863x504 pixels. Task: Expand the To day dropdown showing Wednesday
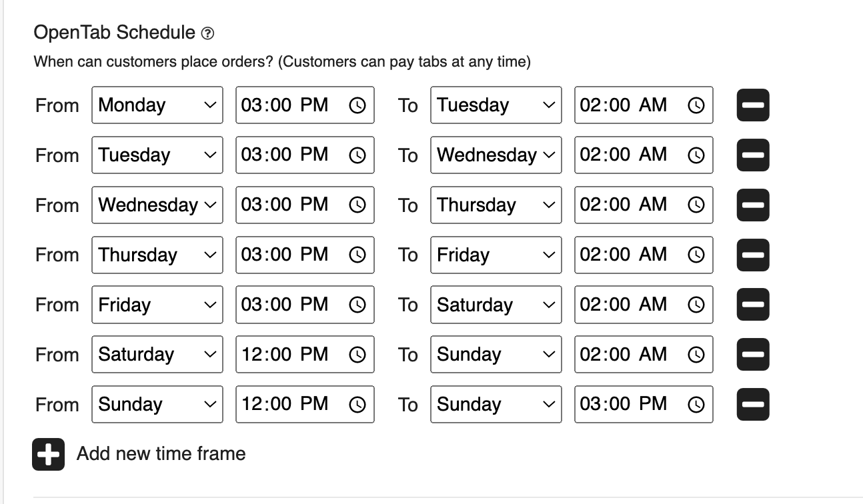(496, 155)
